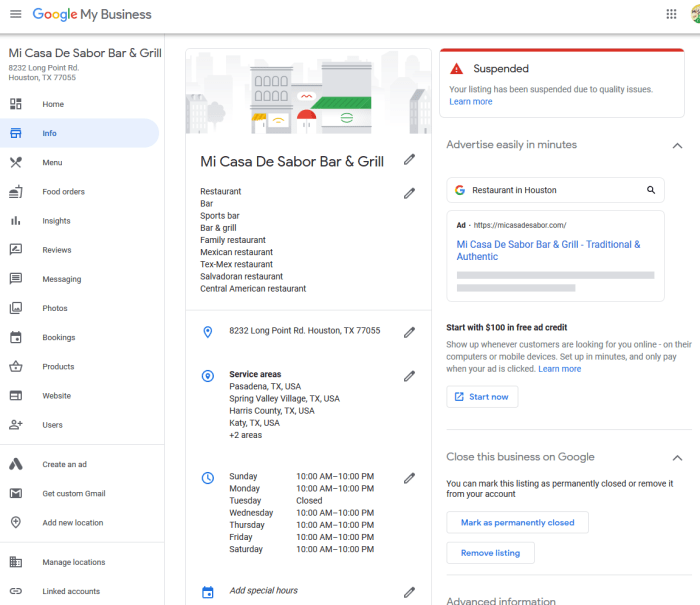The width and height of the screenshot is (700, 605).
Task: Open the Home menu item
Action: tap(53, 104)
